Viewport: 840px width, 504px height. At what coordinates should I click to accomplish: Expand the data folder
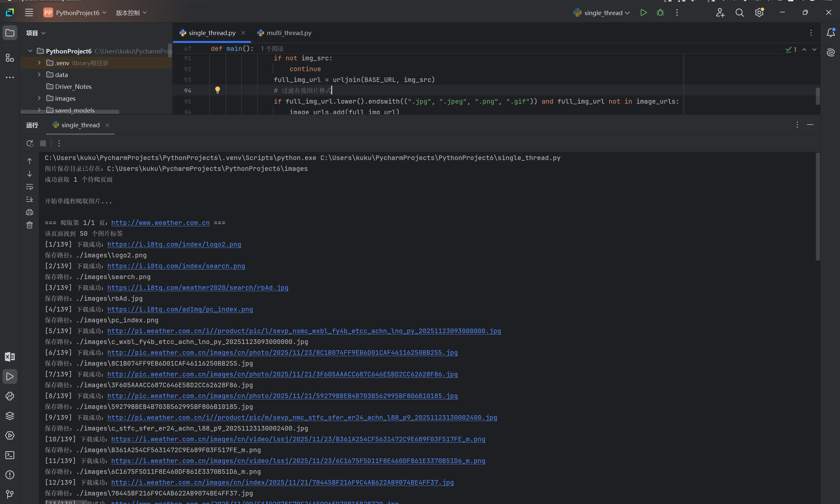(39, 74)
